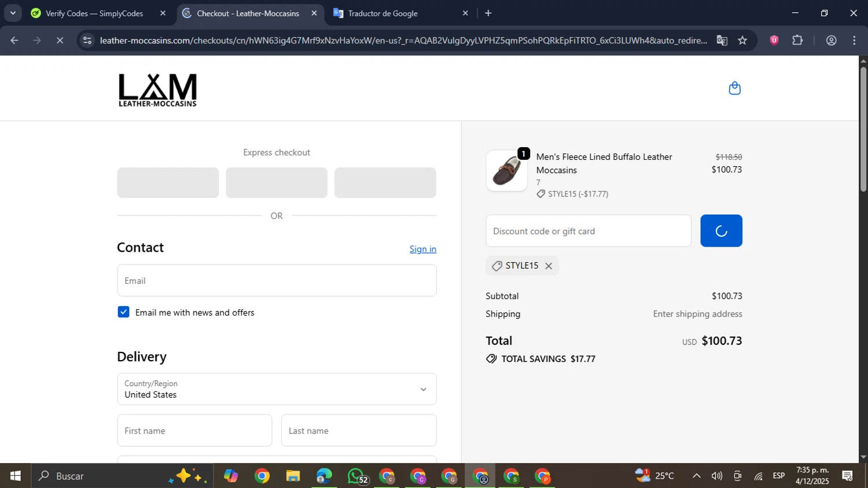Click the Email input field
The width and height of the screenshot is (868, 488).
coord(277,281)
